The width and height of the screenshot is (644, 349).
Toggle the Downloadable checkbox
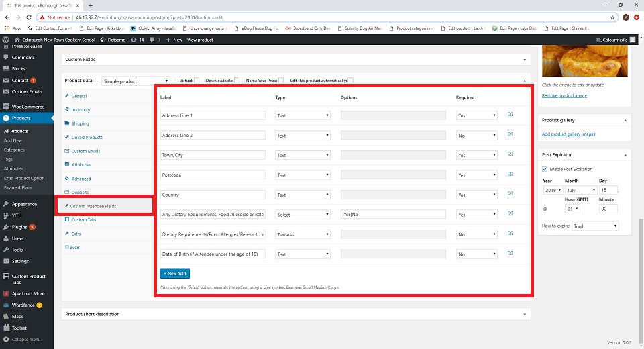tap(237, 81)
